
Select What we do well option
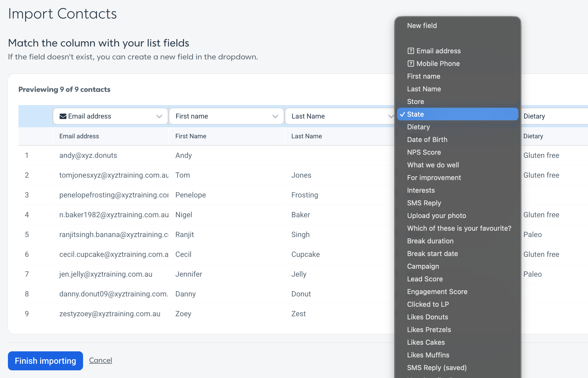pos(457,165)
